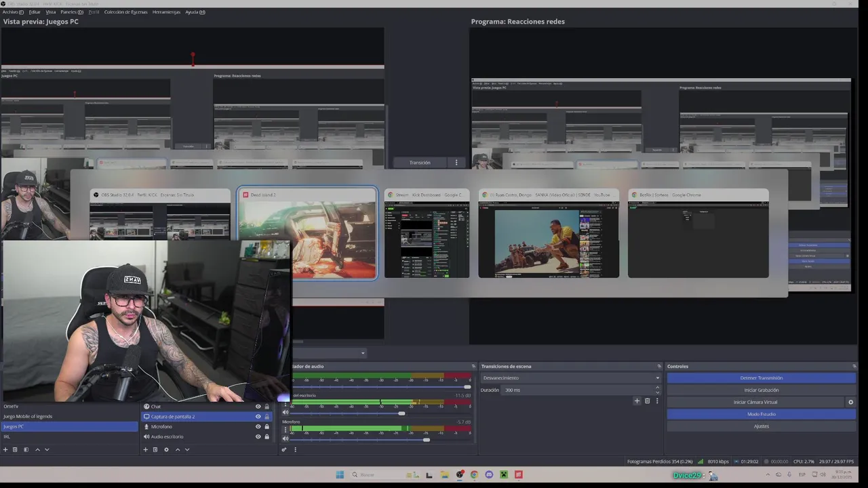
Task: Remove the selected scene with trash icon
Action: click(15, 449)
